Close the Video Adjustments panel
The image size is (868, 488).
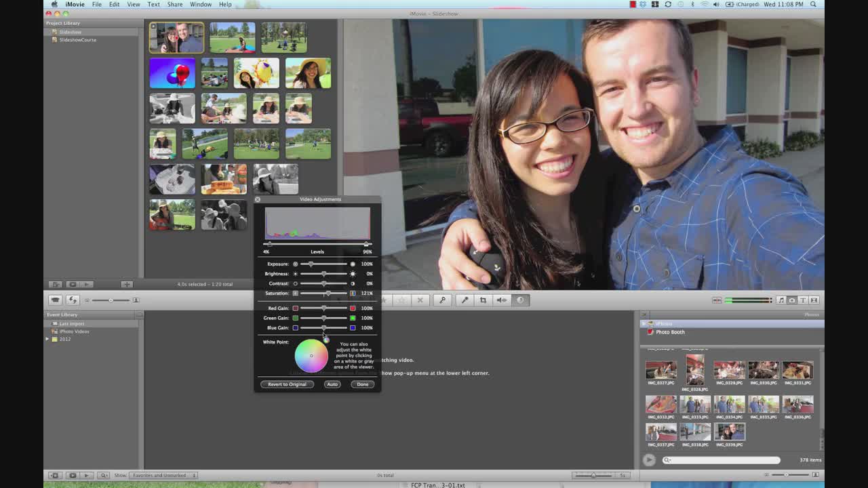coord(258,199)
